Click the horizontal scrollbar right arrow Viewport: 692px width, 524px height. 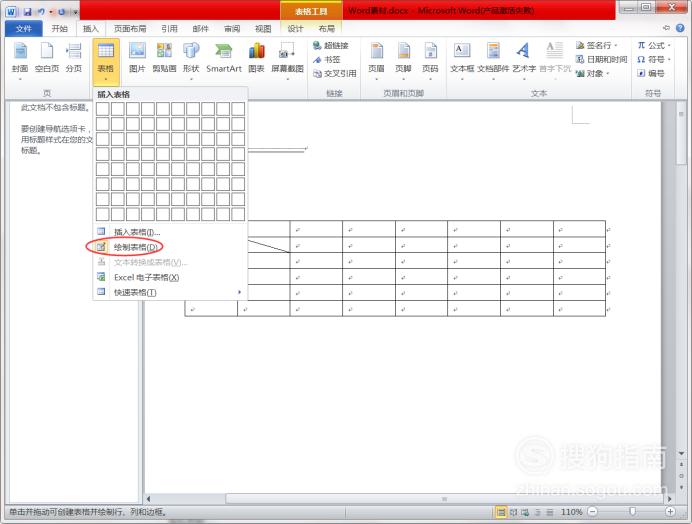coord(669,499)
